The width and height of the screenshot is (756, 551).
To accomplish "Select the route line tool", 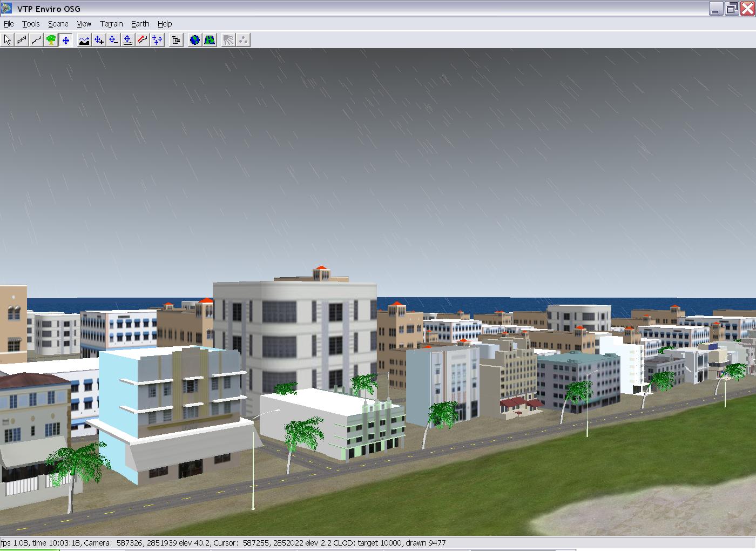I will pyautogui.click(x=36, y=40).
